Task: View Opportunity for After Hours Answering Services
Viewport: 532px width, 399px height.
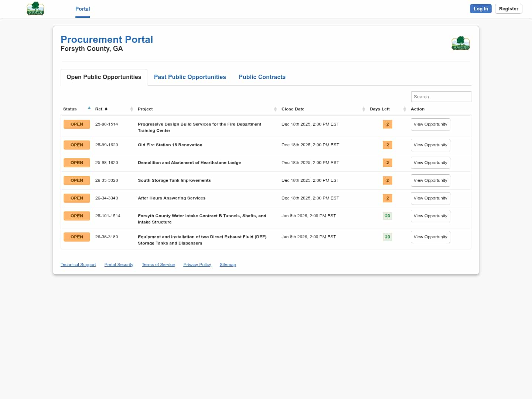Action: 430,198
